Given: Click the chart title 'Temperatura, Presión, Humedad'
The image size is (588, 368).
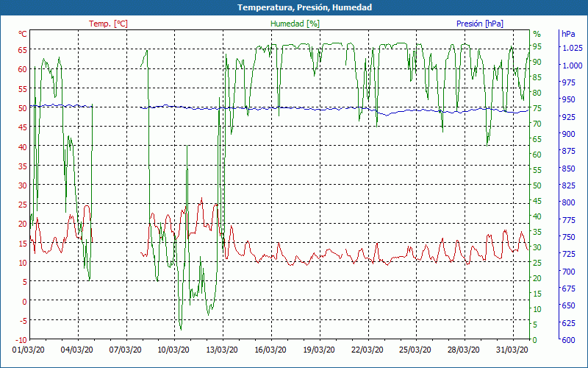Looking at the screenshot, I should tap(304, 7).
